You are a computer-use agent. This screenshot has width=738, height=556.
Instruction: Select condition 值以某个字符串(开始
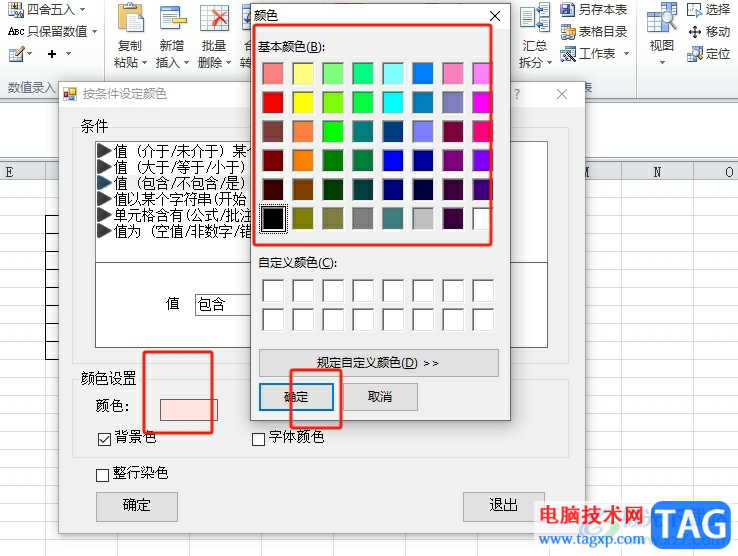[173, 199]
